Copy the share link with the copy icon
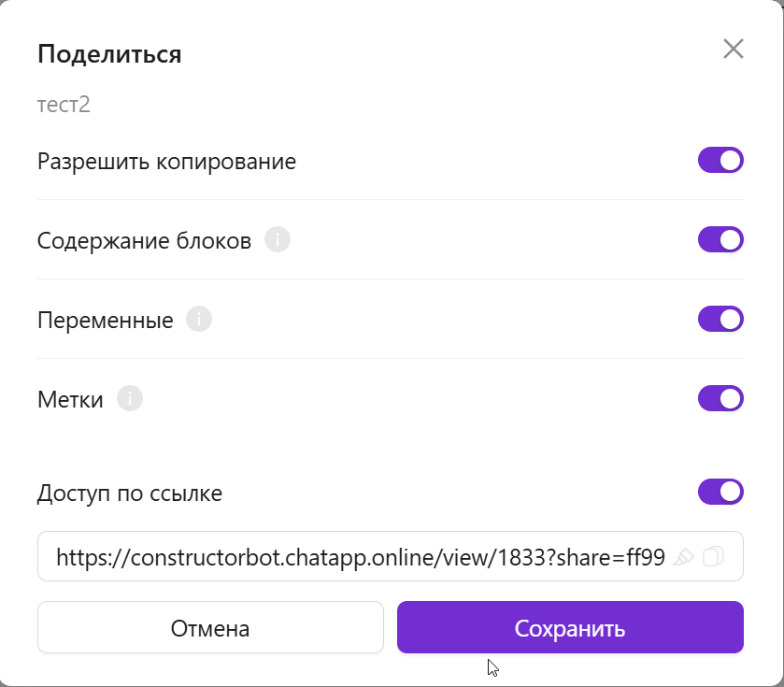Image resolution: width=784 pixels, height=687 pixels. coord(713,557)
